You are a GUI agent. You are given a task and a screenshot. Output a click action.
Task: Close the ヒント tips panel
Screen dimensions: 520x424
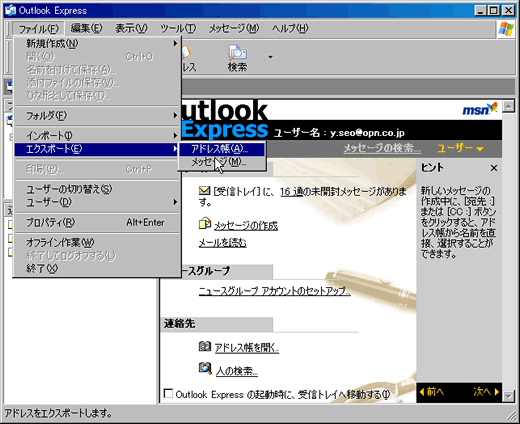[x=494, y=168]
